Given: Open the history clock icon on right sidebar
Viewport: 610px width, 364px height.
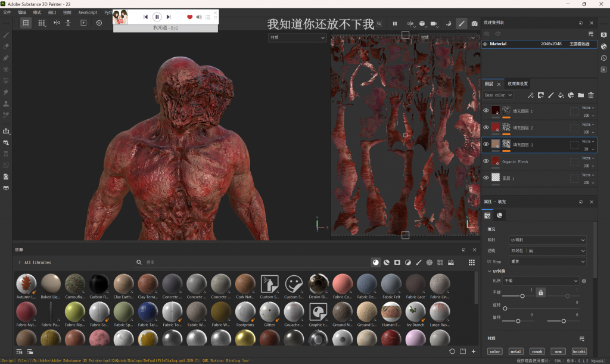Looking at the screenshot, I should (603, 58).
